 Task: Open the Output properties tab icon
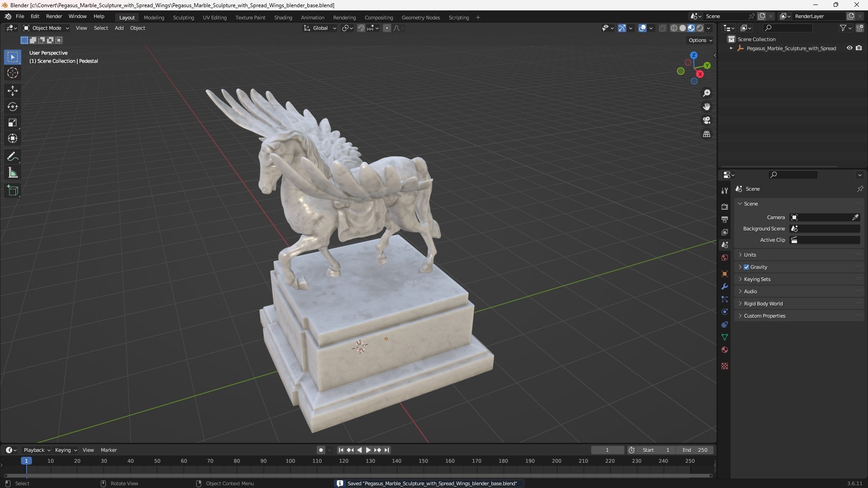click(x=725, y=219)
